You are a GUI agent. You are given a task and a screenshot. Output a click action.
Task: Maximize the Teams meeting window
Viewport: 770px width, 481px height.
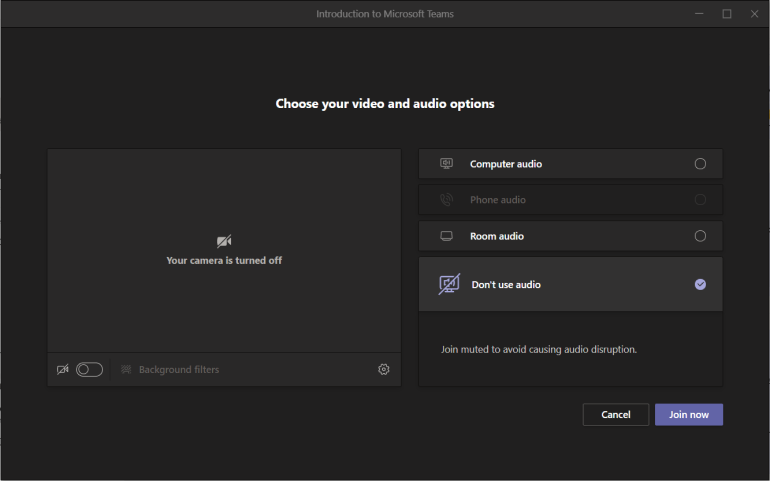(x=727, y=14)
